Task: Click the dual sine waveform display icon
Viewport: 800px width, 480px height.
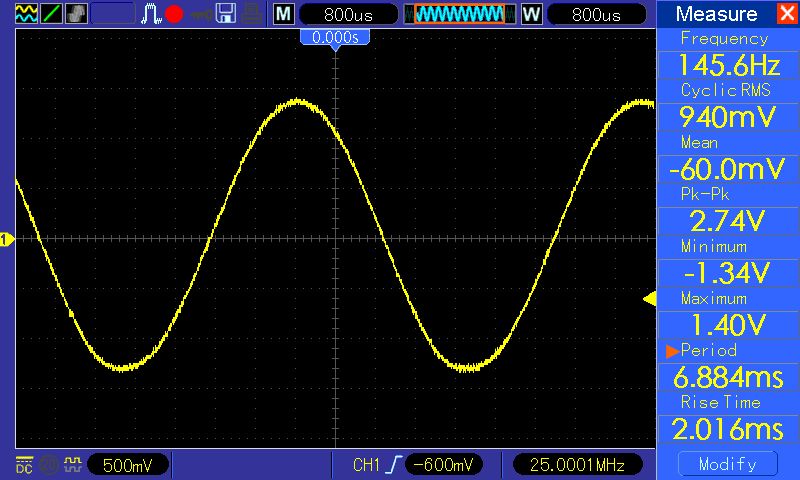Action: (26, 14)
